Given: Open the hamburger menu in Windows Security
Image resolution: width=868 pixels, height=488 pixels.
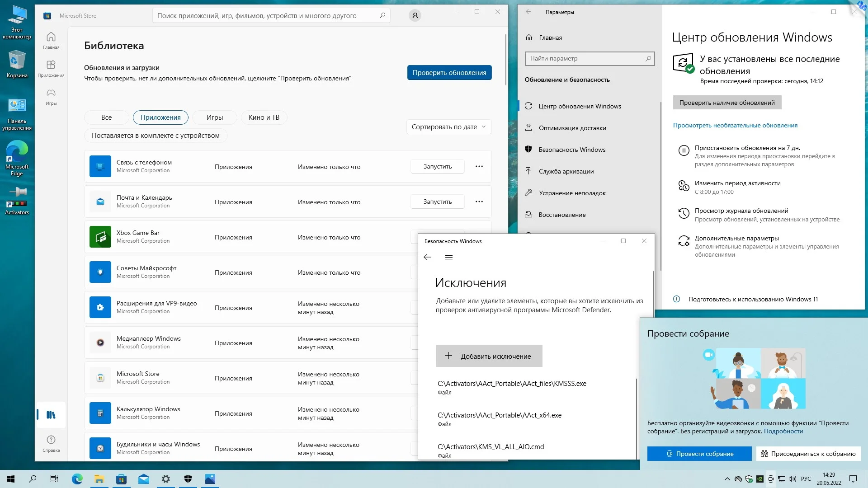Looking at the screenshot, I should click(448, 257).
